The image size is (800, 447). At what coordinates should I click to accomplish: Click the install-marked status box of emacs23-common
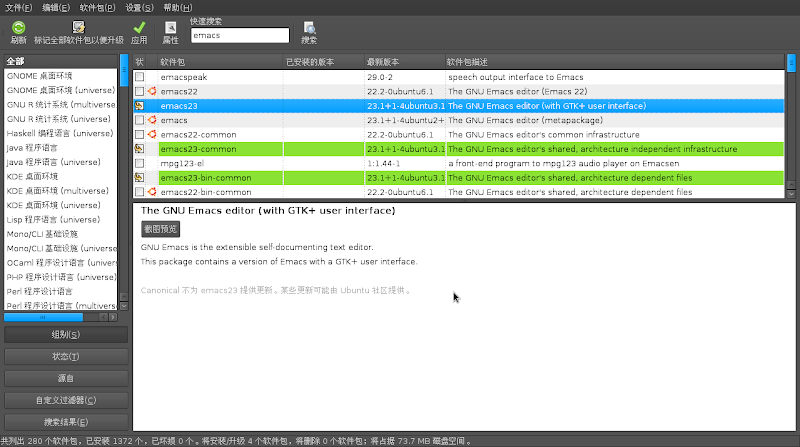(x=139, y=148)
